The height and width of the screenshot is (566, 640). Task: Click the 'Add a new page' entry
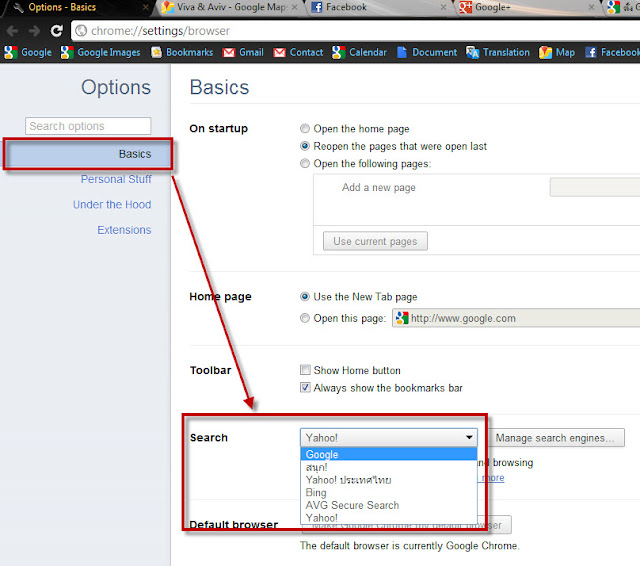pos(378,187)
